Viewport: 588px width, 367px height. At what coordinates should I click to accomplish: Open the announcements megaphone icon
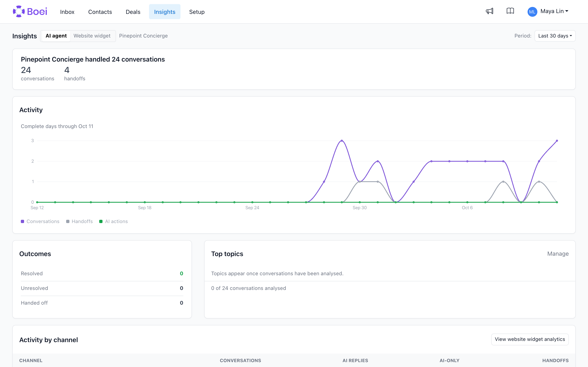(489, 11)
